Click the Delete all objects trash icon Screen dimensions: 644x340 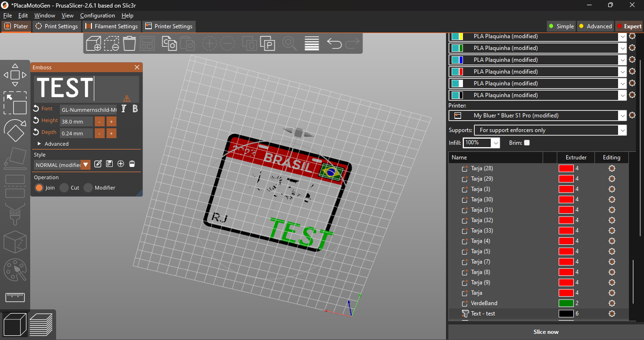pos(129,43)
